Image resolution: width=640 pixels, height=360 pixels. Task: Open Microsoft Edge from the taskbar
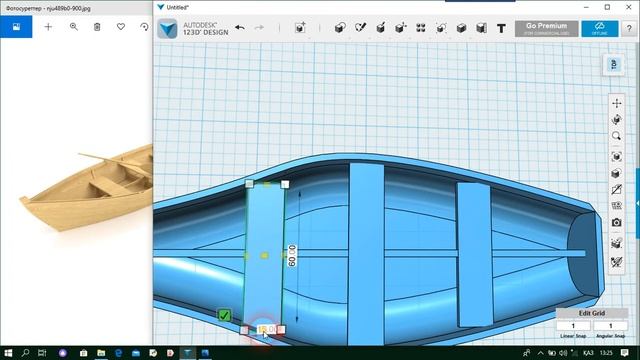click(x=119, y=353)
